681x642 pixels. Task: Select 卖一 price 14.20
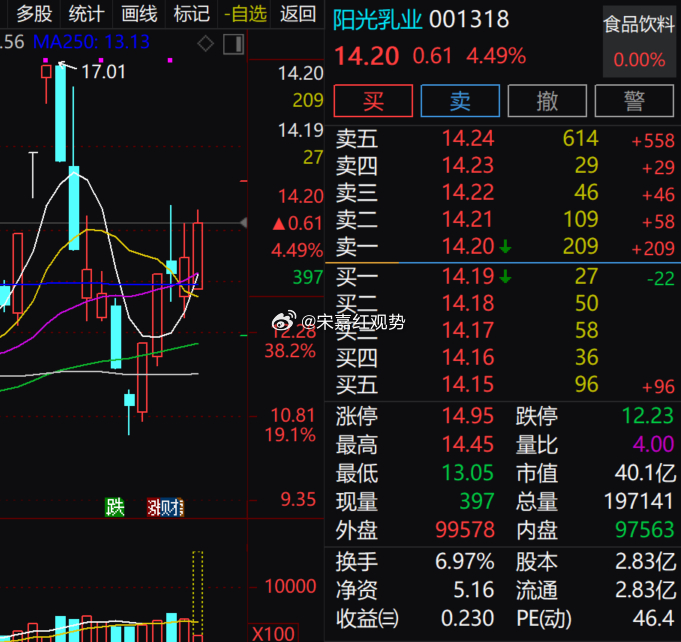[468, 246]
